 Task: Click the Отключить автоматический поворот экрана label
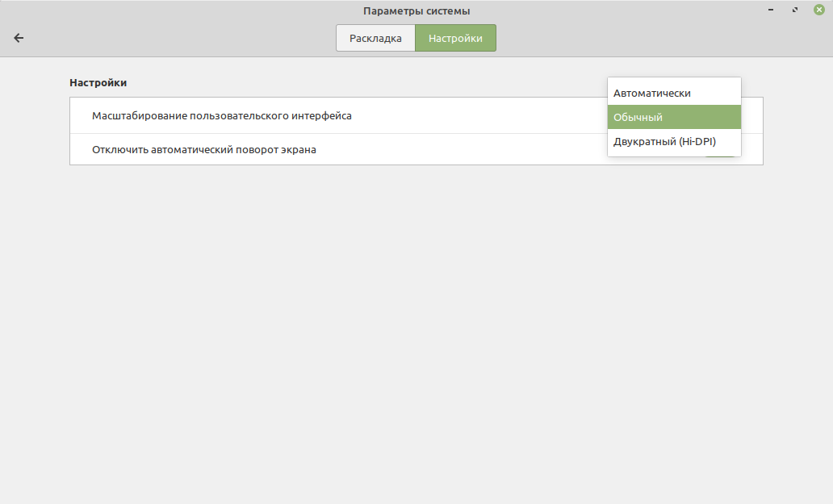pos(204,150)
